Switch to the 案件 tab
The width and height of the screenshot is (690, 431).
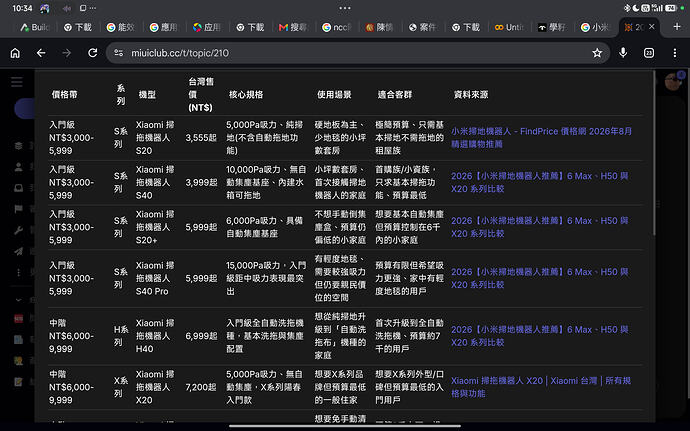[x=422, y=27]
